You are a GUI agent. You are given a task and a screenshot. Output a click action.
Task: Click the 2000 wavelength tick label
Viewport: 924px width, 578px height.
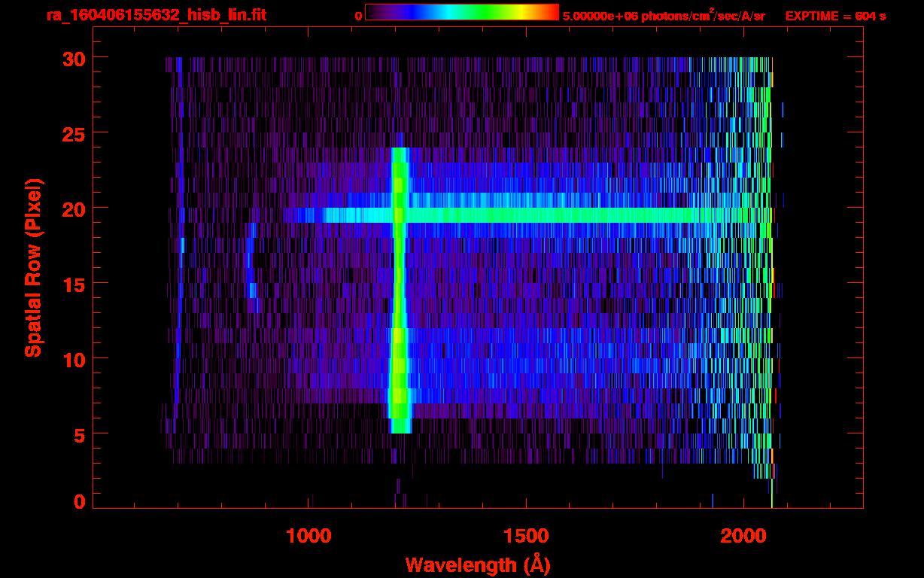tap(743, 536)
